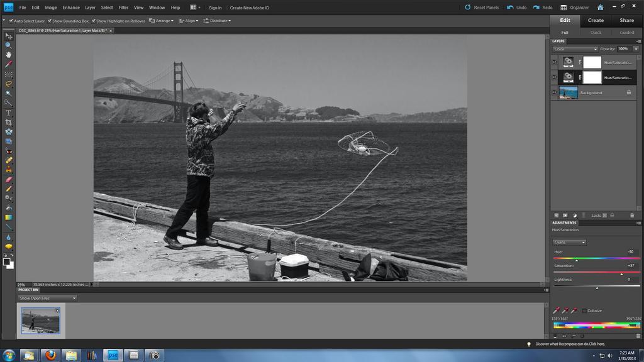Open the Cyans color range dropdown
The image size is (644, 362).
[569, 242]
